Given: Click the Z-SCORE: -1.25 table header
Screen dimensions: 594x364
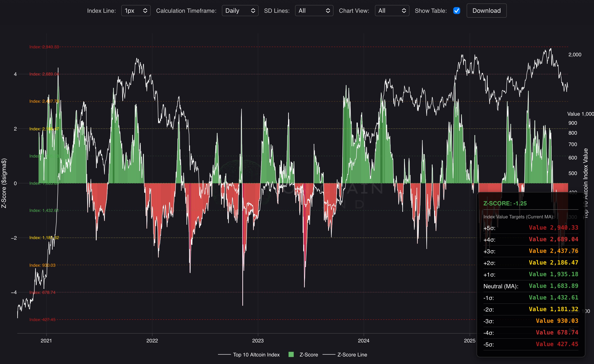Looking at the screenshot, I should pyautogui.click(x=505, y=203).
